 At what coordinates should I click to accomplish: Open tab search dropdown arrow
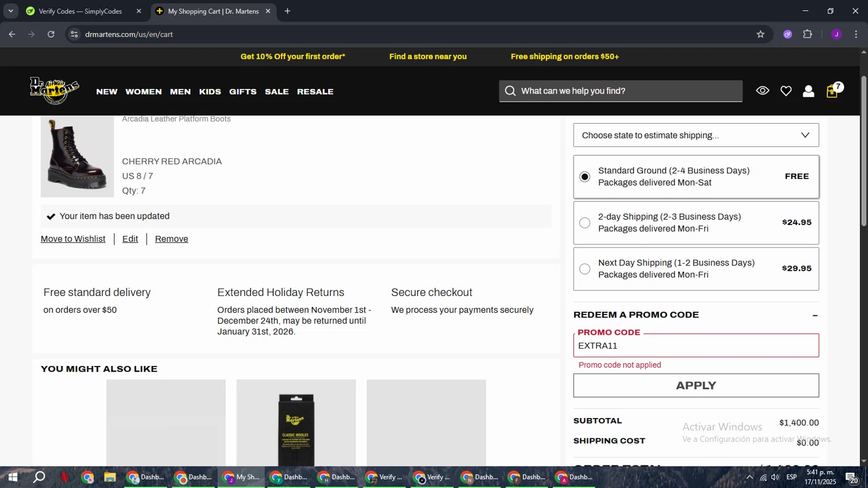[10, 11]
